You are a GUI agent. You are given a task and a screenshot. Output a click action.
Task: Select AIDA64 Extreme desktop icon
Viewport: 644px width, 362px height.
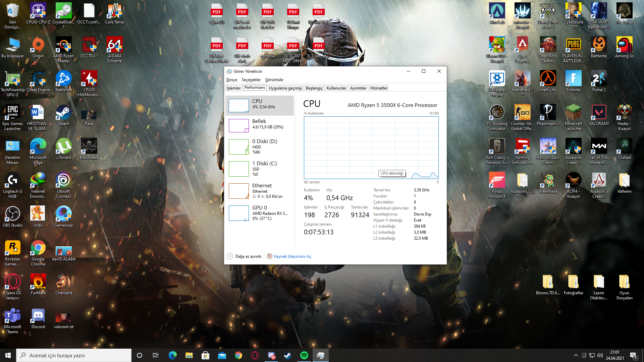(x=114, y=50)
